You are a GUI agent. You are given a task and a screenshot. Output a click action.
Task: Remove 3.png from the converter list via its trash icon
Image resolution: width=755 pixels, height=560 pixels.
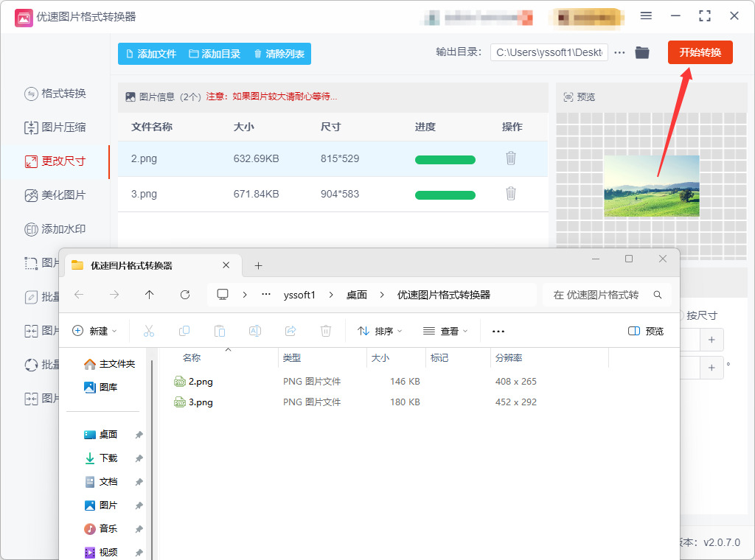(x=511, y=193)
